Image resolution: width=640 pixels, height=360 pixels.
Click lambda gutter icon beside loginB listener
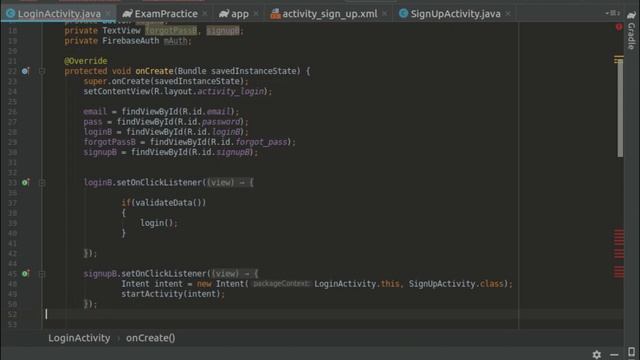25,182
